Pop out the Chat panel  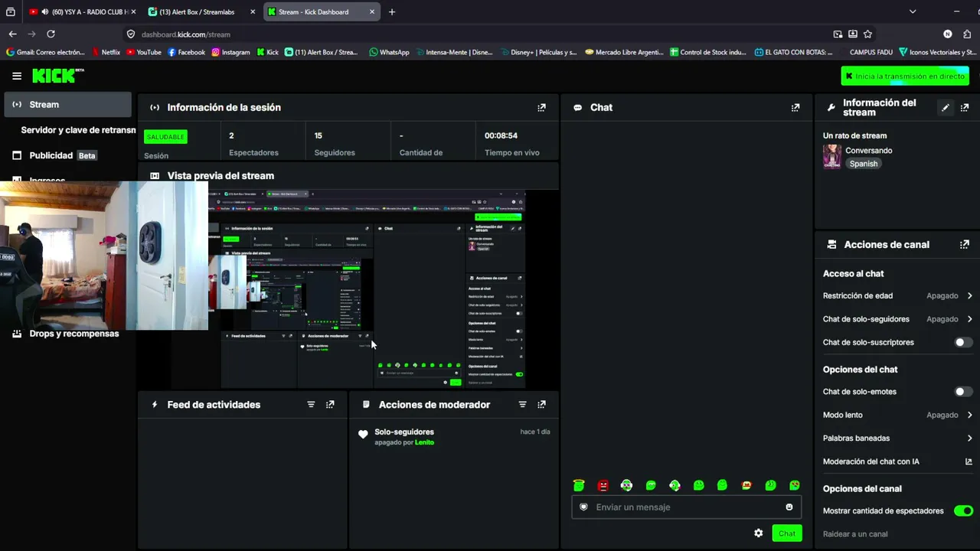pos(795,108)
